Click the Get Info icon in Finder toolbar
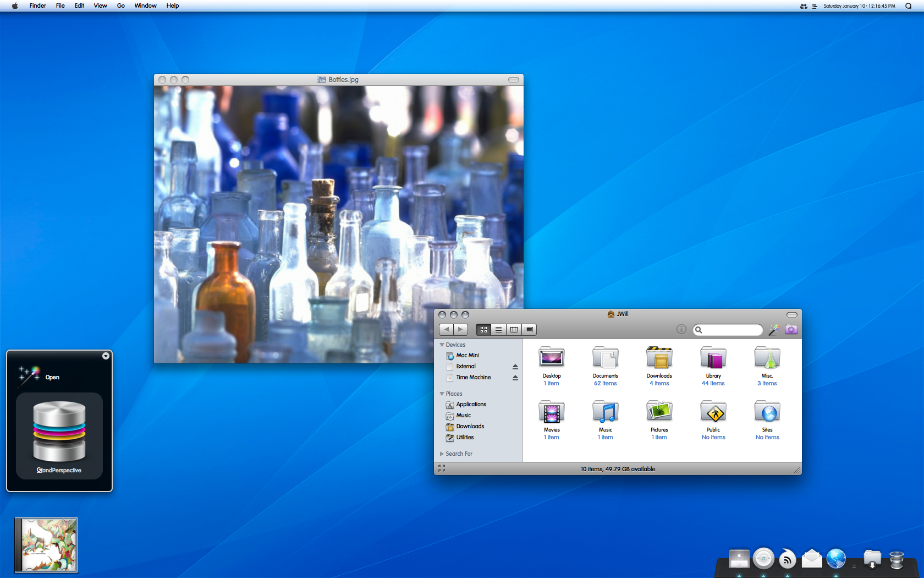The height and width of the screenshot is (578, 924). tap(681, 329)
